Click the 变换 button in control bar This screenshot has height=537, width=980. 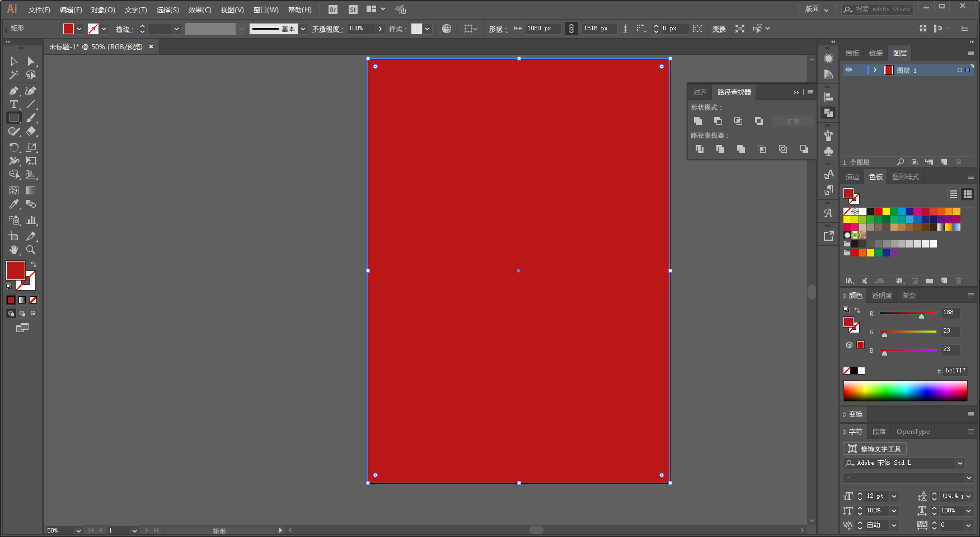pos(719,29)
